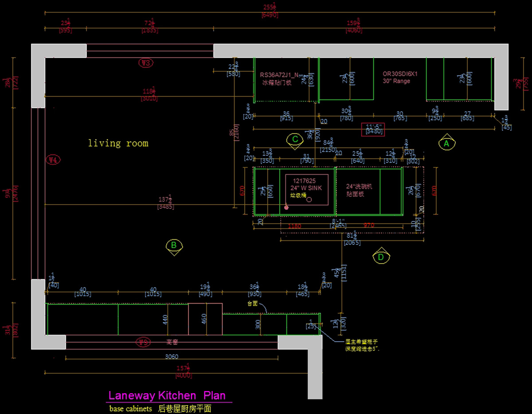The image size is (532, 414).
Task: Click the W9 window tag
Action: [143, 342]
